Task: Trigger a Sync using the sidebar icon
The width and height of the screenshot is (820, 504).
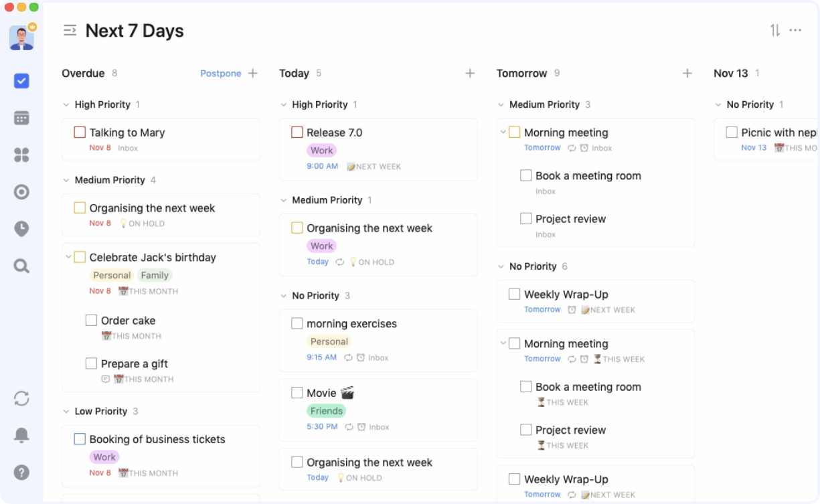Action: (21, 398)
